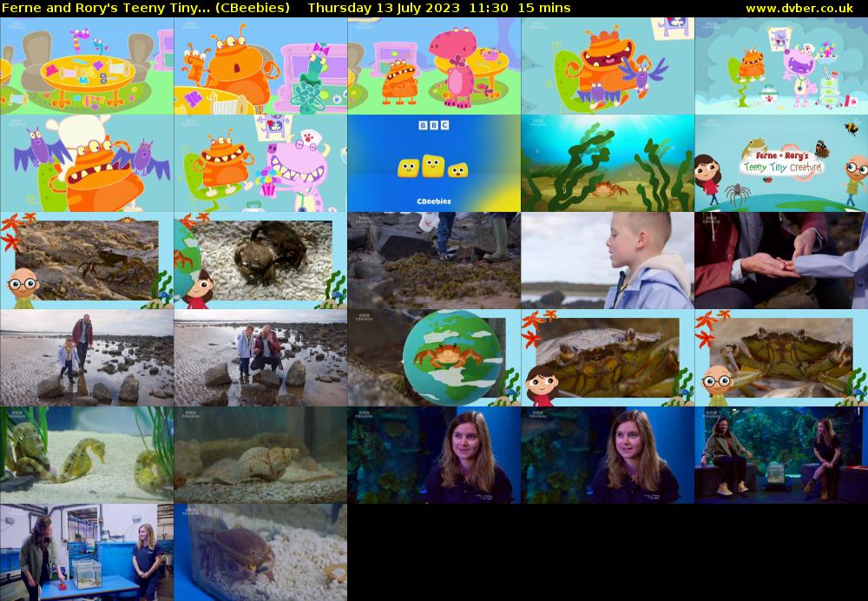Screen dimensions: 868x601
Task: Open thumbnail of orange monster with purple bats
Action: [x=87, y=163]
